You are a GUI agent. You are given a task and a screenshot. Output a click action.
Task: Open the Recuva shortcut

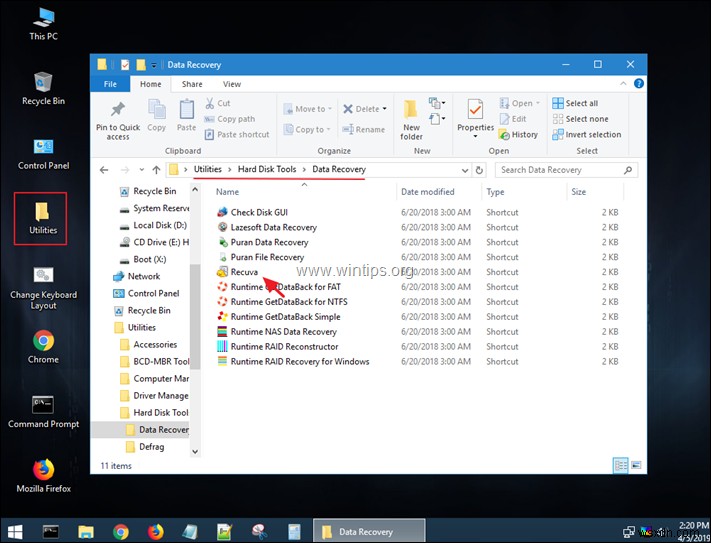point(244,272)
